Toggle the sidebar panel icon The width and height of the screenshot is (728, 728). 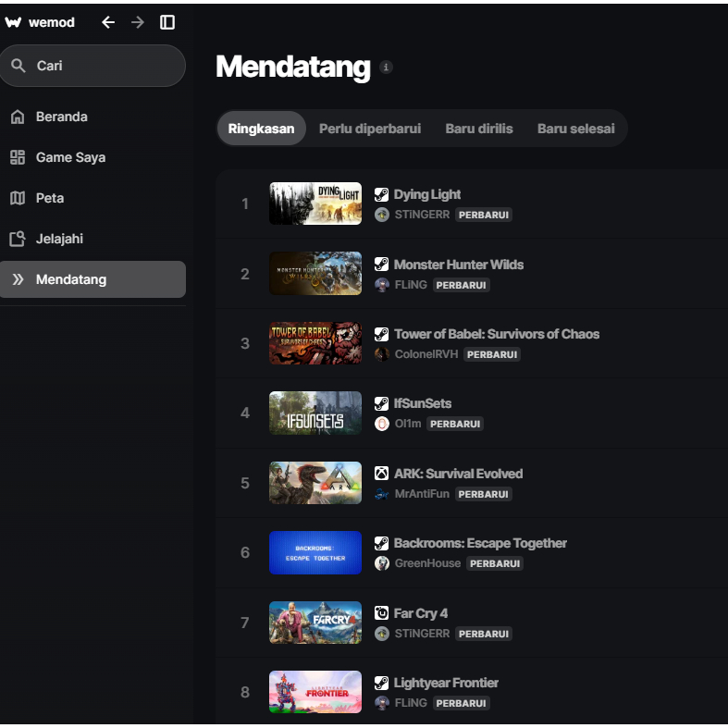(x=167, y=22)
